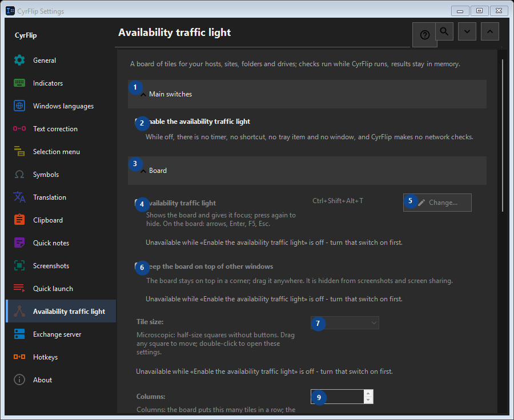Click the Availability traffic light sidebar icon
514x420 pixels.
click(19, 311)
